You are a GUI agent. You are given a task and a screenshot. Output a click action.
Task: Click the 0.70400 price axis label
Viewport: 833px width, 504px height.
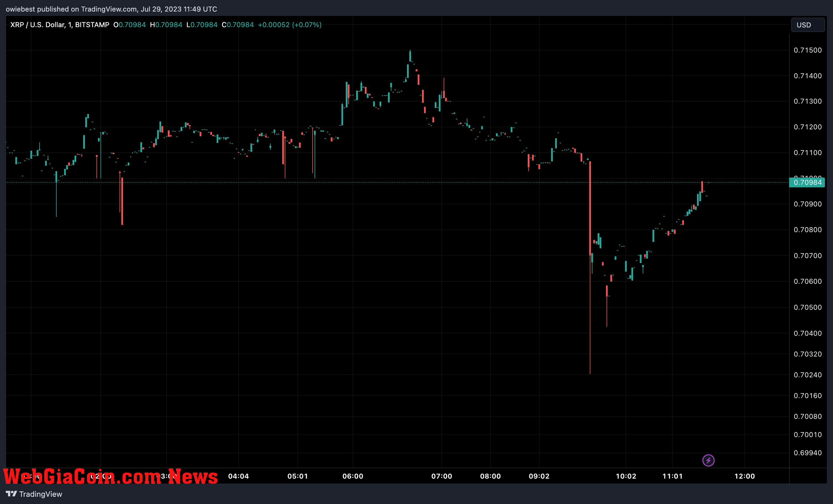[808, 333]
